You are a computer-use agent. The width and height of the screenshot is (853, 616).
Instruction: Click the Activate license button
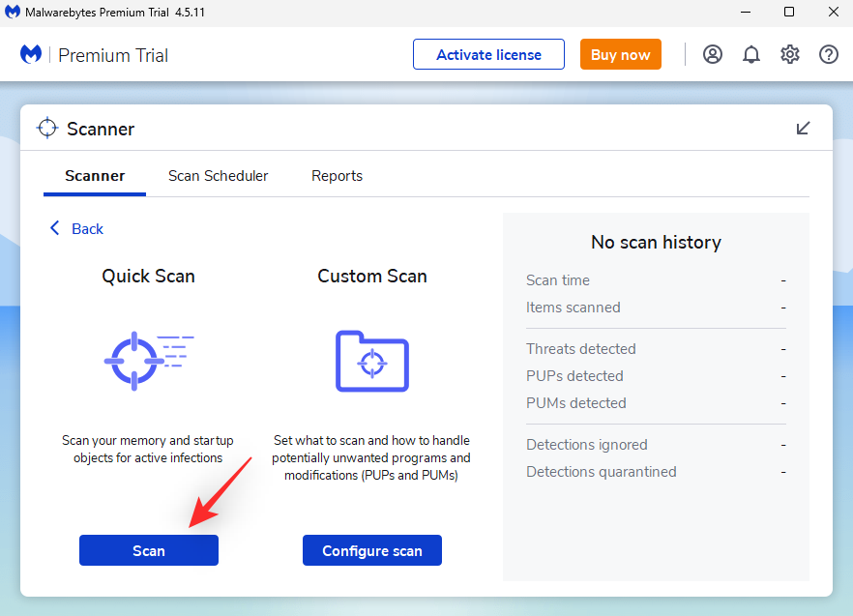coord(488,54)
